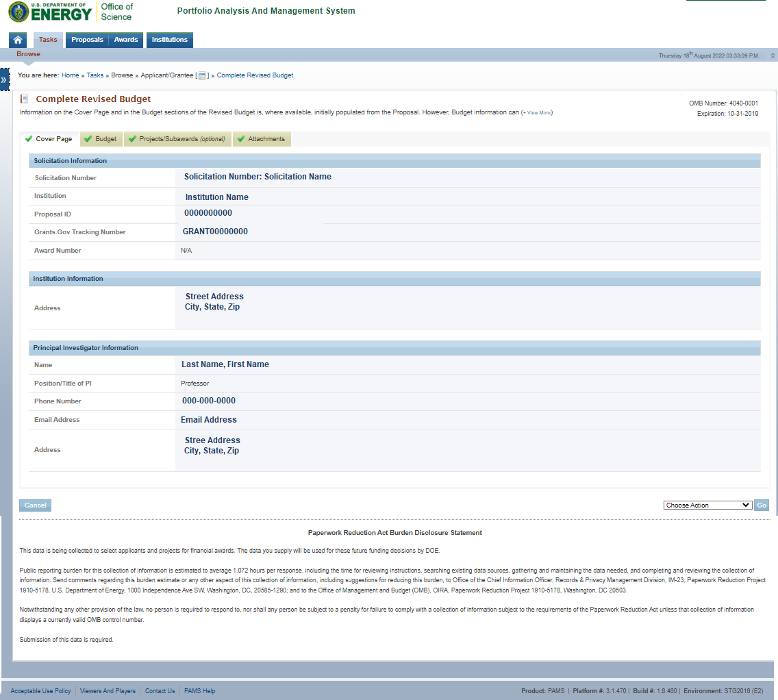The image size is (778, 700).
Task: Click the Cancel button
Action: [x=35, y=505]
